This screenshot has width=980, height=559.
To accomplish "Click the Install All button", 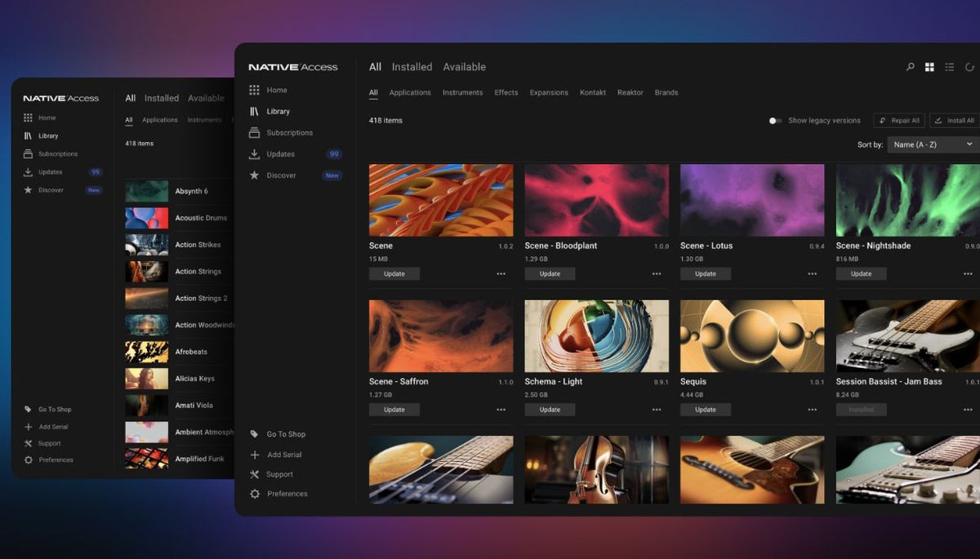I will point(955,121).
